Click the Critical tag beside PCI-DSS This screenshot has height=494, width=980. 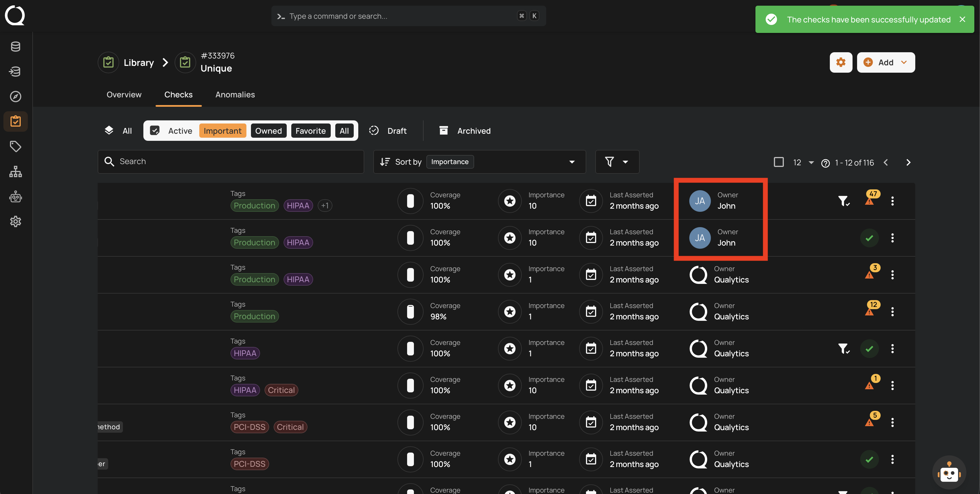290,427
